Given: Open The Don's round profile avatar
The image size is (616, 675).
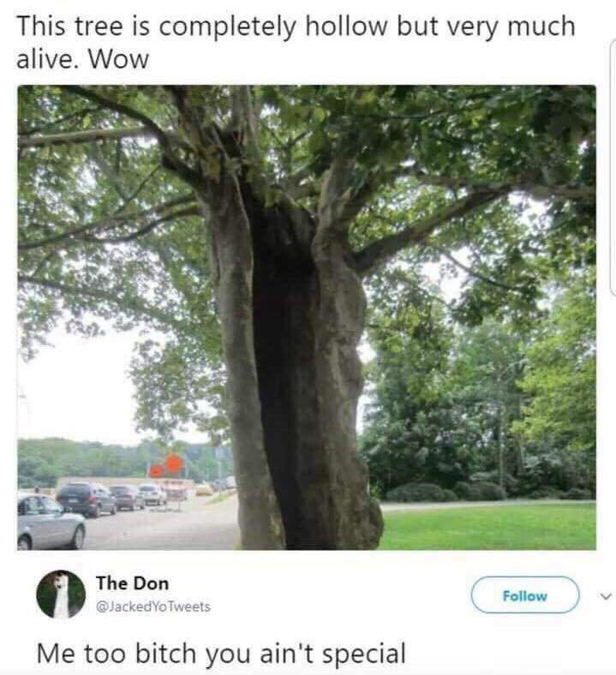Looking at the screenshot, I should click(61, 594).
